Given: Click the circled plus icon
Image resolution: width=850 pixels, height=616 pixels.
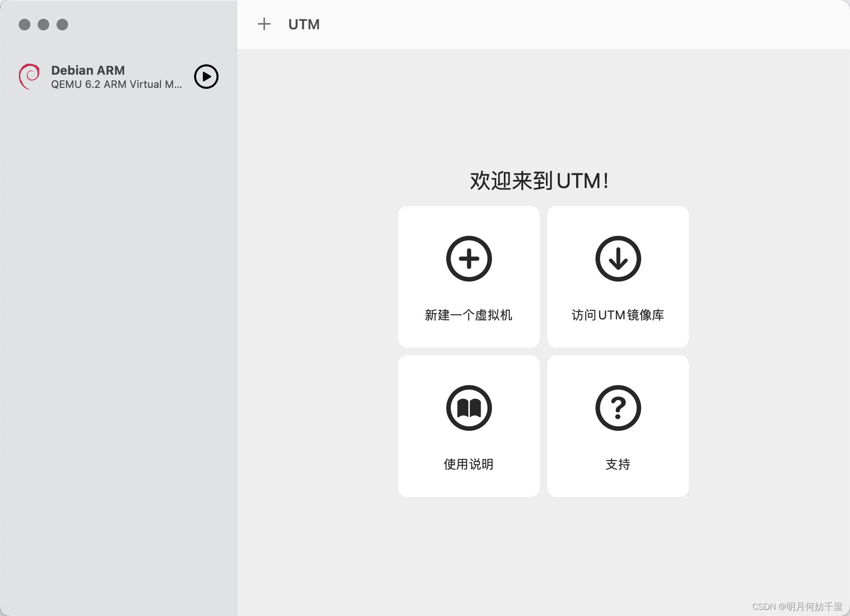Looking at the screenshot, I should tap(469, 259).
